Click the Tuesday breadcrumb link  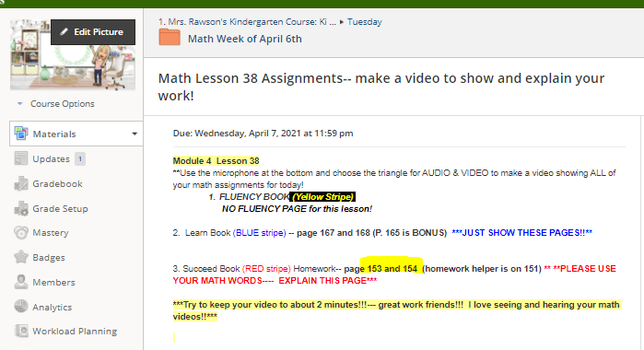point(364,22)
